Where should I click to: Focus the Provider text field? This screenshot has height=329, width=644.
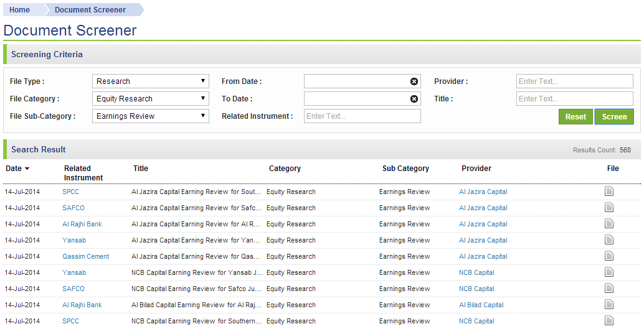coord(575,81)
